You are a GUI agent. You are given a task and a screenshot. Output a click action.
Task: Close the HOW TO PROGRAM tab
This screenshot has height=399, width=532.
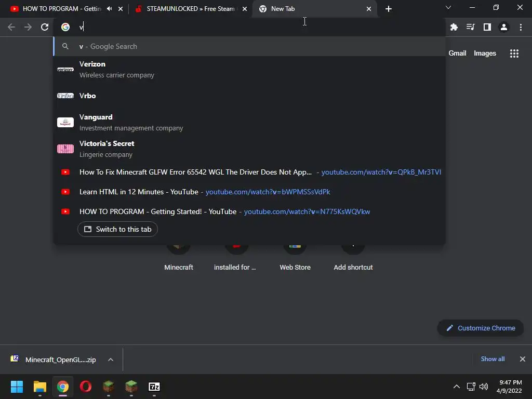pos(121,9)
